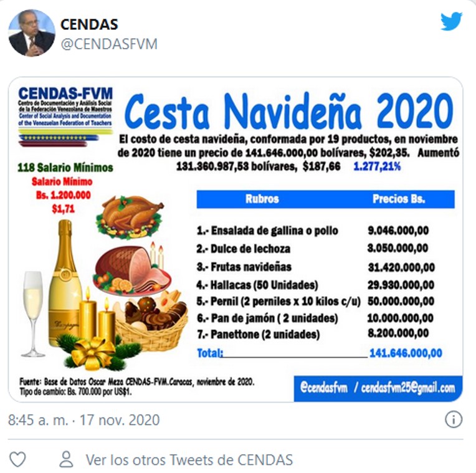This screenshot has width=476, height=473.
Task: Select Ver los otros Tweets de CENDAS
Action: [189, 460]
